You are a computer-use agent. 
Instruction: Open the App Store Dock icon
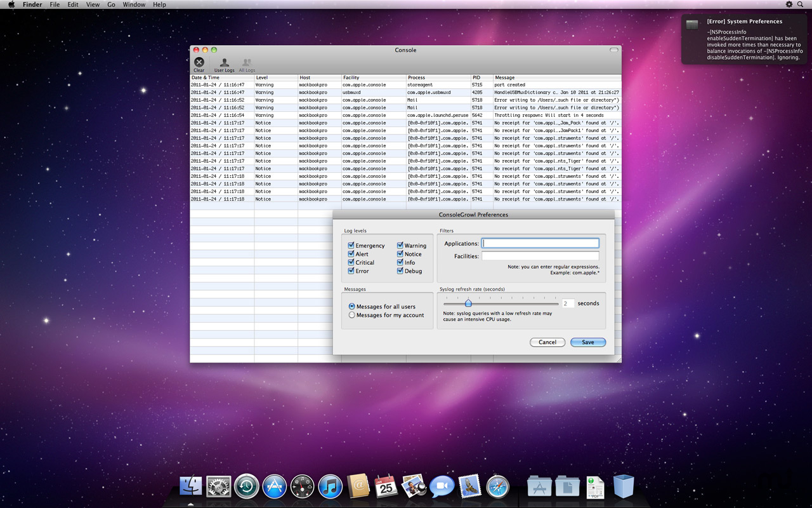pos(275,487)
